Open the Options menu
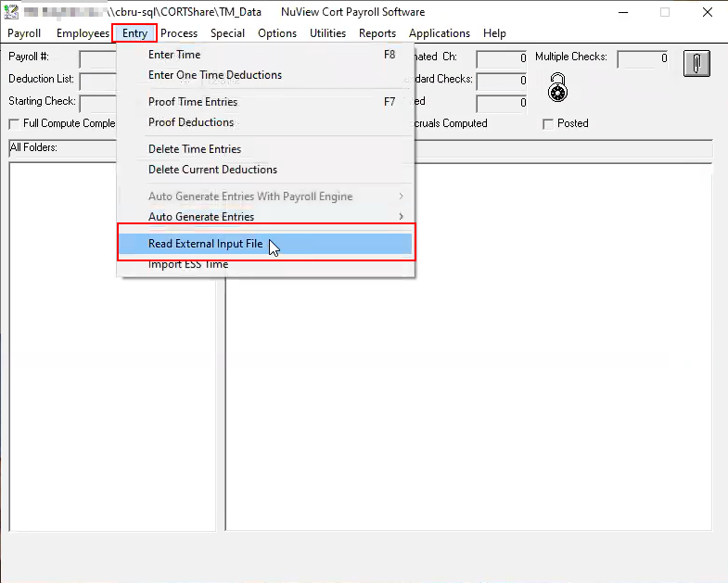The image size is (728, 583). tap(277, 33)
